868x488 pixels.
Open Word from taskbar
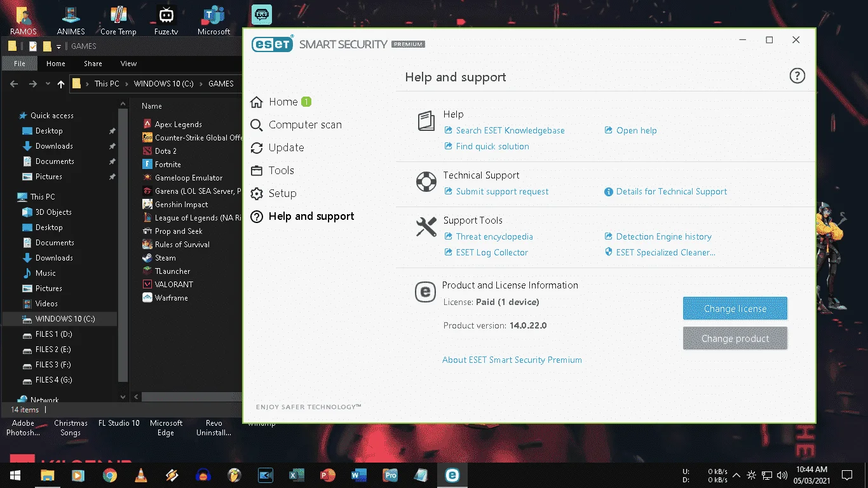tap(358, 475)
